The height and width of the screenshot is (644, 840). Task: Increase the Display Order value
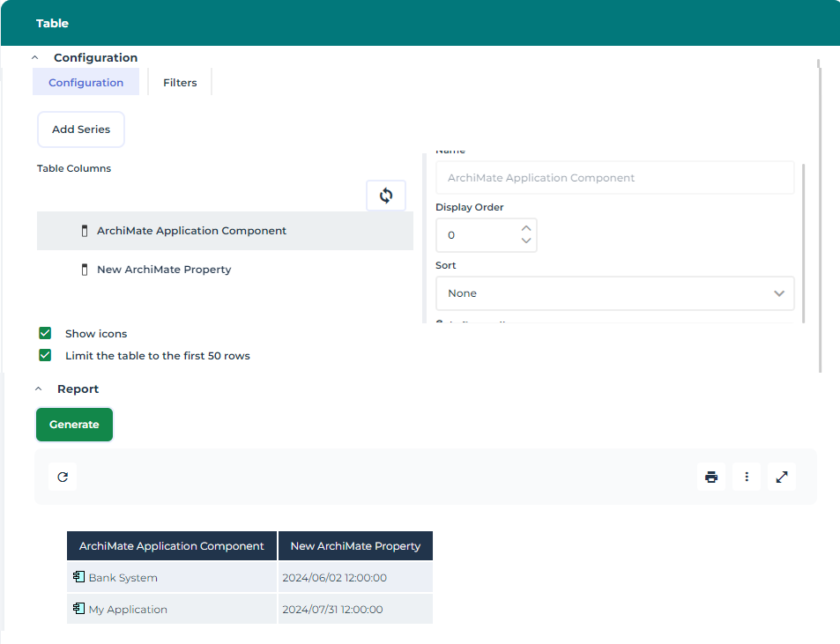[x=526, y=229]
